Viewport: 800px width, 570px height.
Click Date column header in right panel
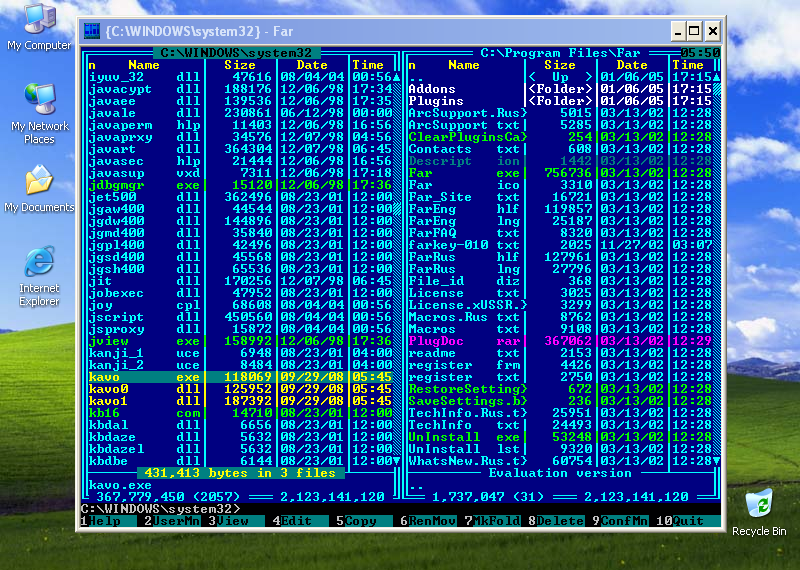(632, 65)
